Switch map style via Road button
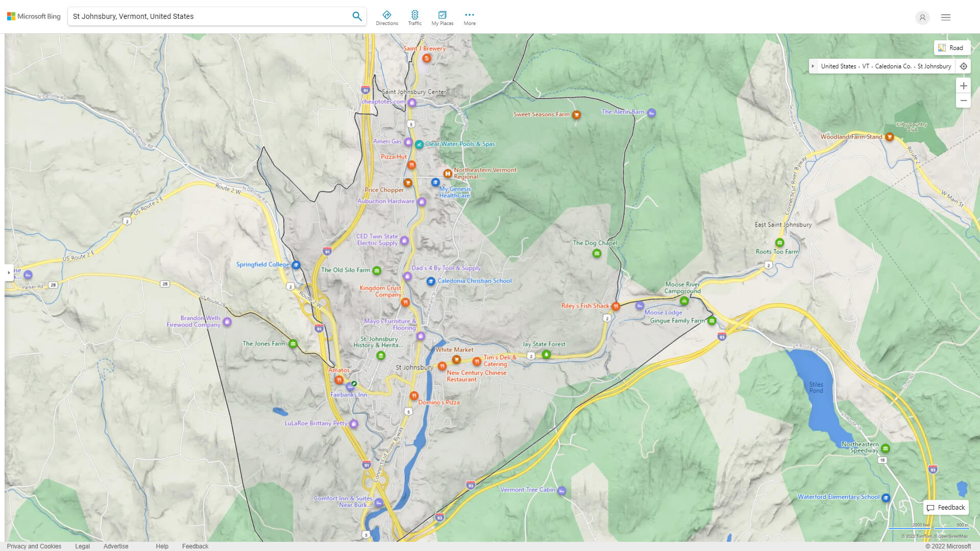 click(951, 48)
